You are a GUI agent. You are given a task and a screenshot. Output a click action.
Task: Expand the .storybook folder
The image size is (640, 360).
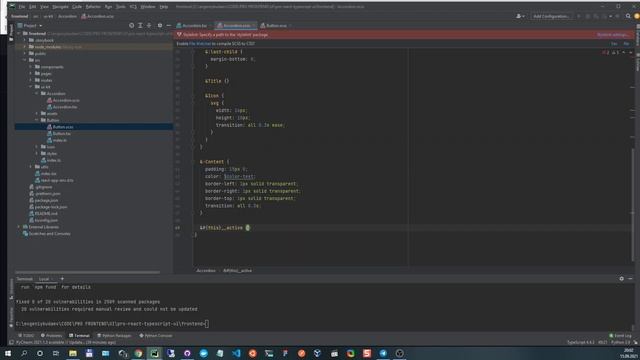[25, 40]
